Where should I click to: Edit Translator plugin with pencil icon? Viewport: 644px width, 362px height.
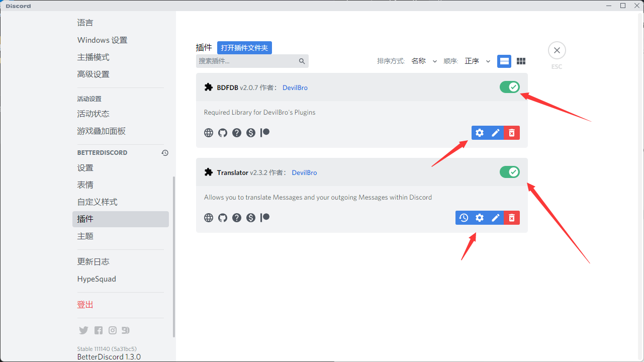[496, 218]
